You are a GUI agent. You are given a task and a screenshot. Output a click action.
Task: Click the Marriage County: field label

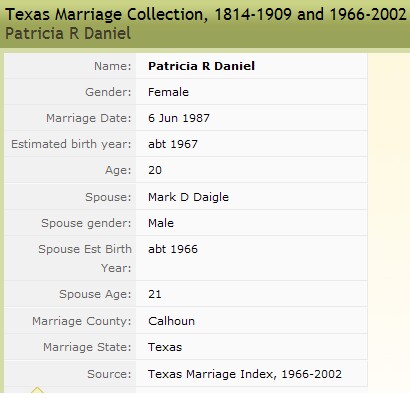pos(82,321)
